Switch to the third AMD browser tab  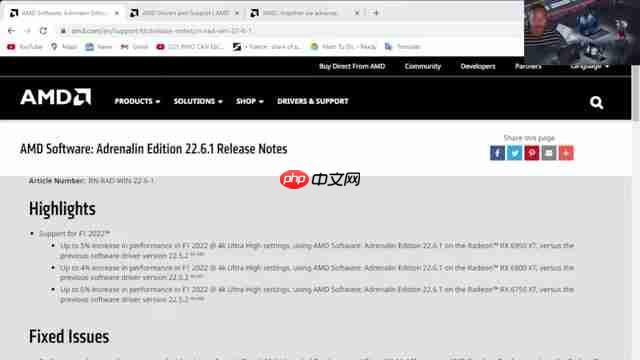click(304, 13)
